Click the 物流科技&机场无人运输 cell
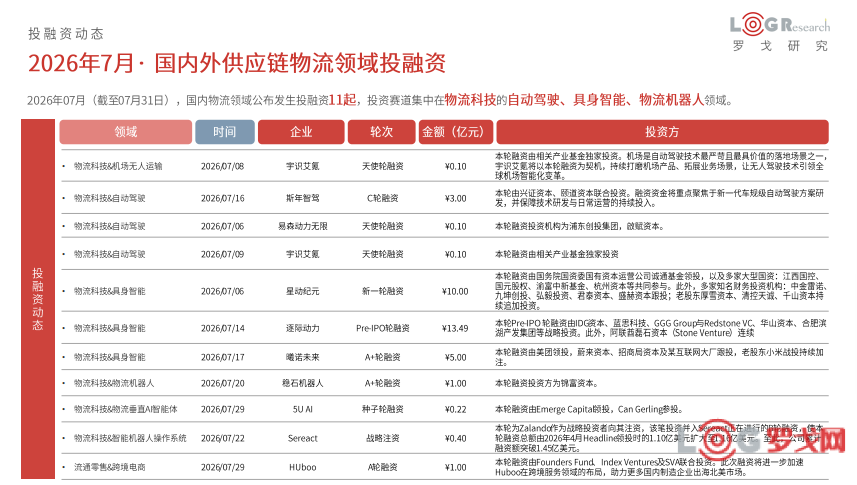The height and width of the screenshot is (485, 857). [118, 166]
